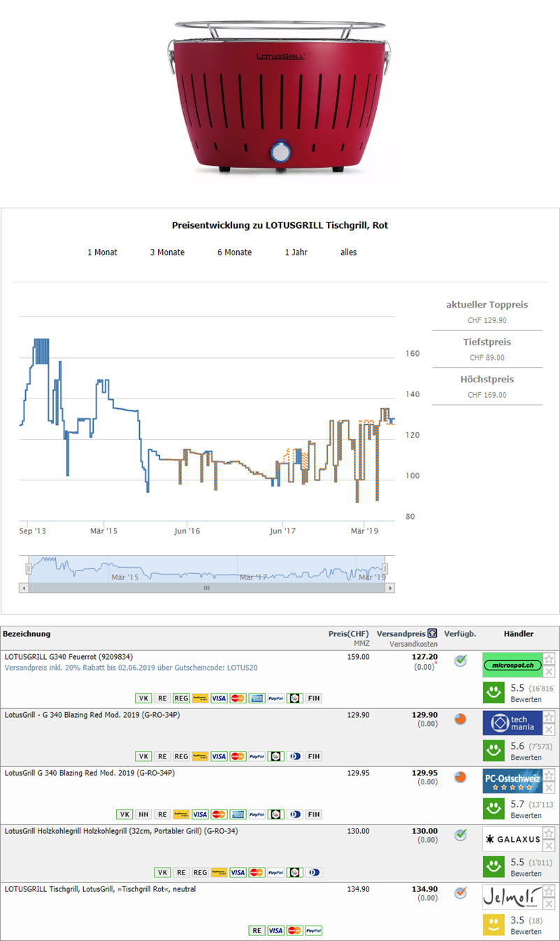Screen dimensions: 560x941
Task: Click 'Bewerten' under PC-Ostschweiz
Action: click(x=526, y=815)
